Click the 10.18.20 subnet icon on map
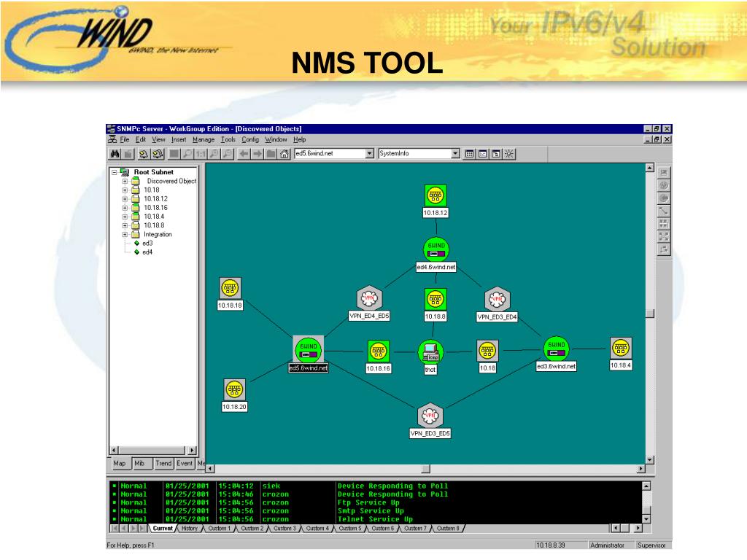Viewport: 747px width, 560px height. click(234, 389)
